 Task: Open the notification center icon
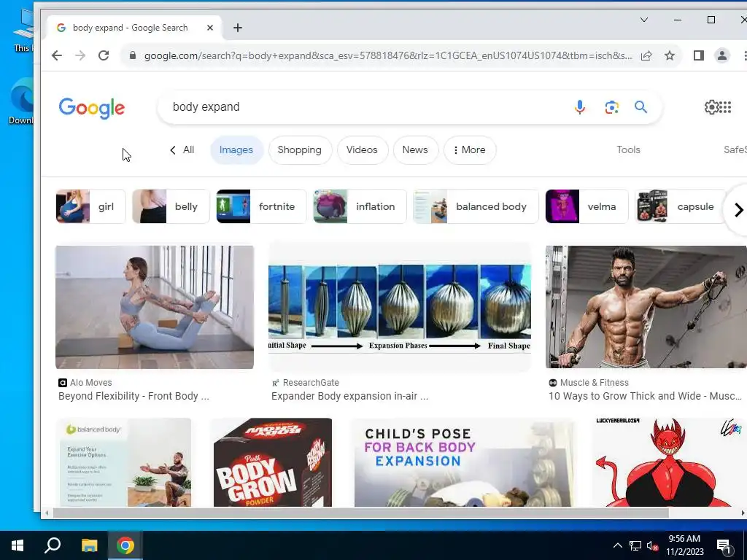[724, 545]
